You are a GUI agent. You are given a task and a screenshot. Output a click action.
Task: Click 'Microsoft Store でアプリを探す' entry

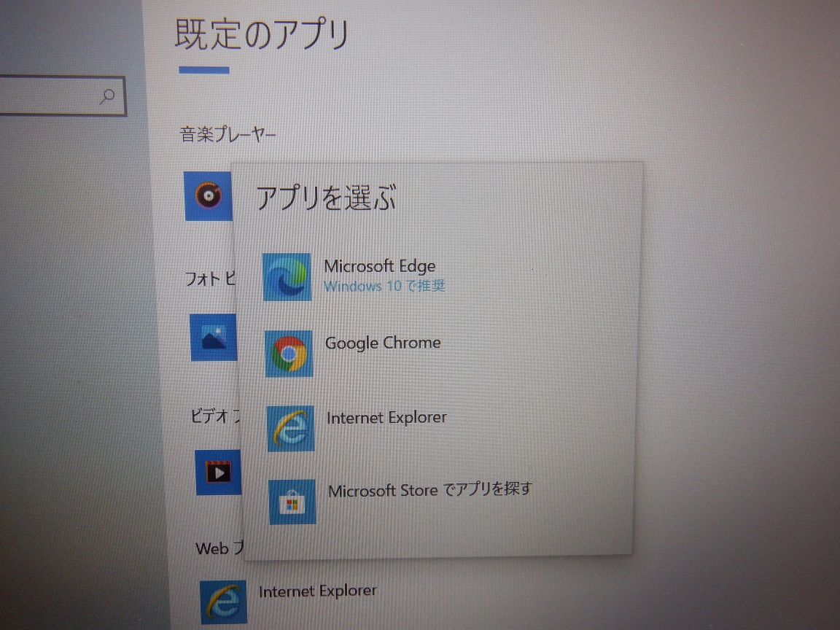[430, 490]
